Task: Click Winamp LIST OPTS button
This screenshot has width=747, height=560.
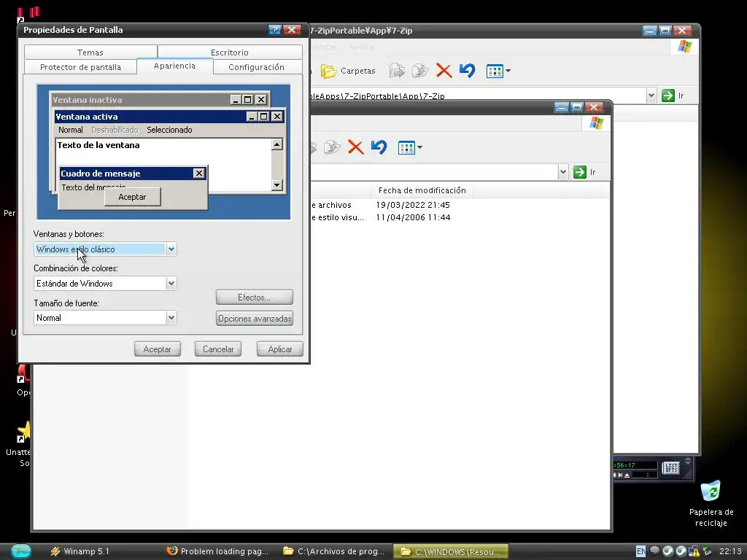Action: [671, 467]
